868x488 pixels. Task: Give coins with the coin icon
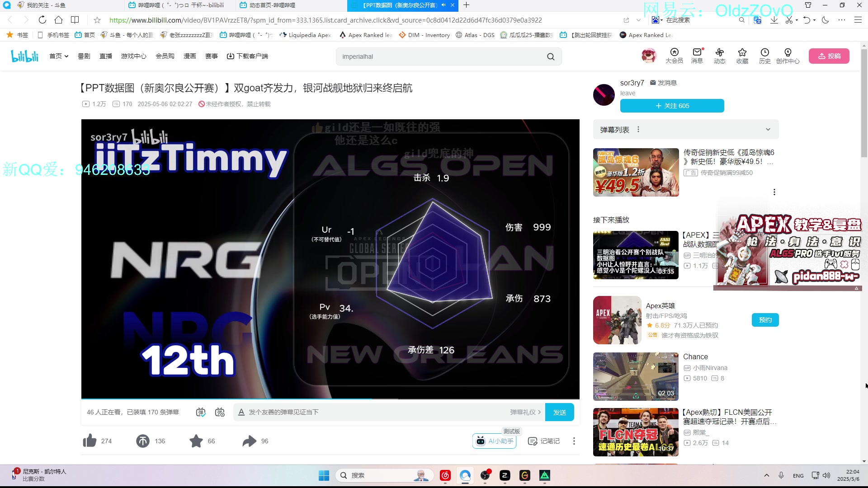point(143,441)
